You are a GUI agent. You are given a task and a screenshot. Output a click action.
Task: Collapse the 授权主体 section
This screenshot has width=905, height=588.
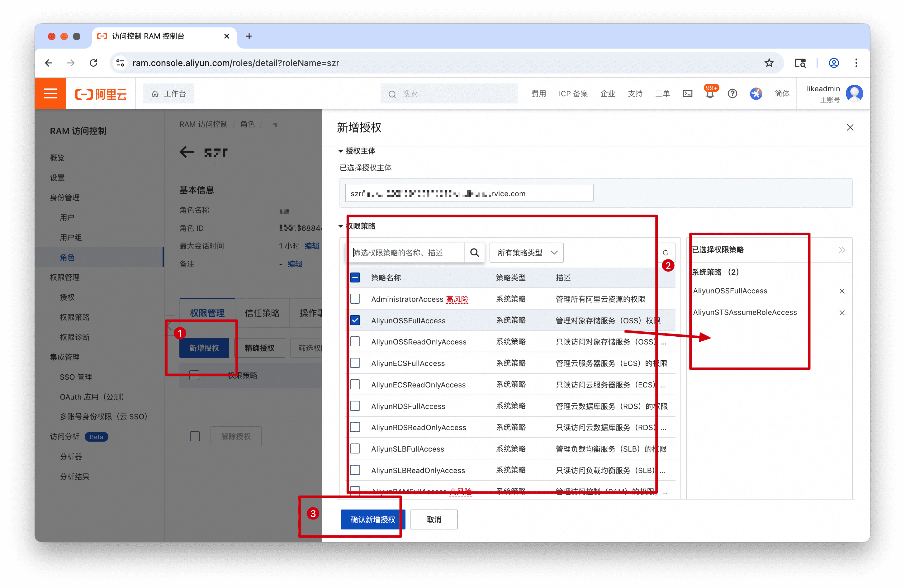coord(340,151)
